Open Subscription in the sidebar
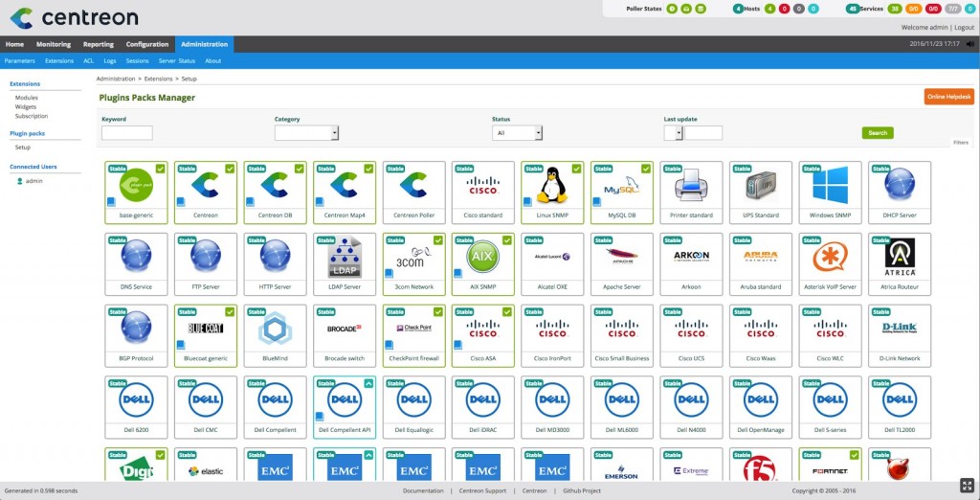 point(32,116)
